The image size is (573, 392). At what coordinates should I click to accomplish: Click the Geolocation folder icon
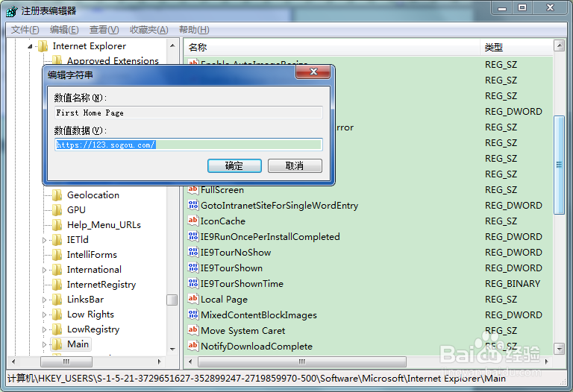(x=57, y=195)
